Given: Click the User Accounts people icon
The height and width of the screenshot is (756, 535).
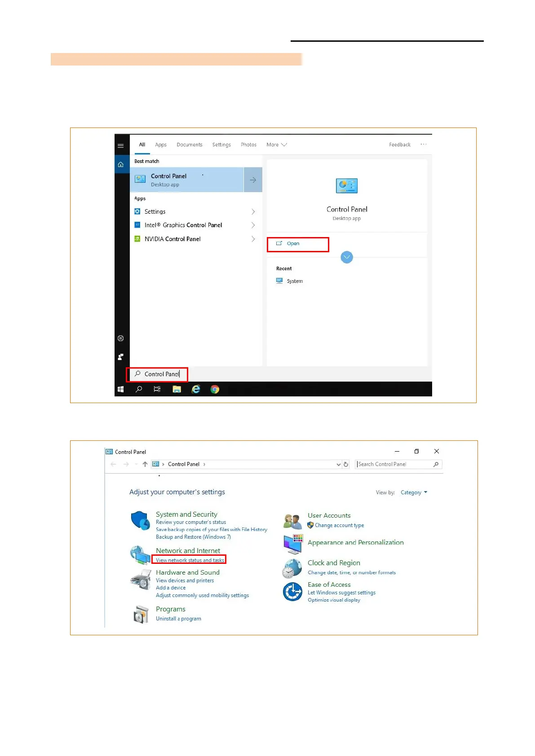Looking at the screenshot, I should pos(292,522).
